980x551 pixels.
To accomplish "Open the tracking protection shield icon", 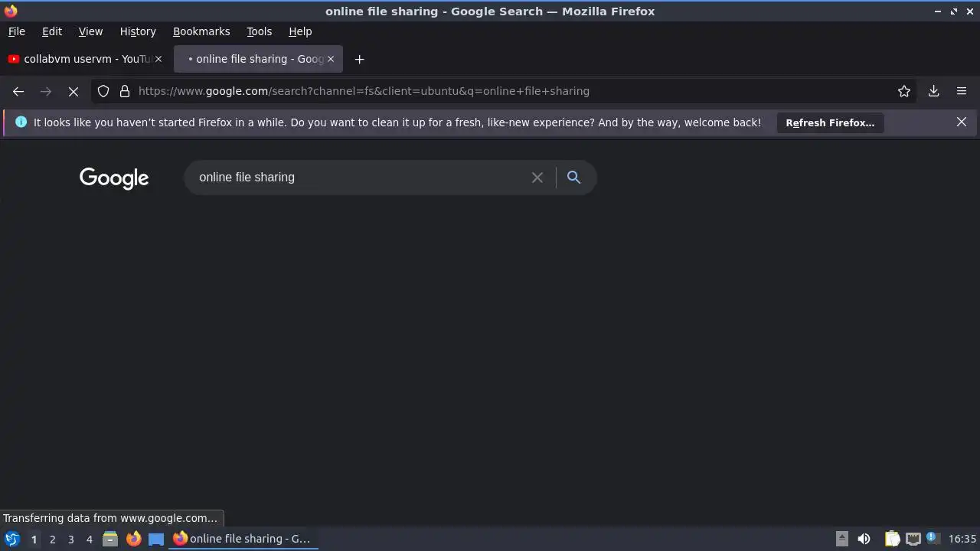I will (x=103, y=91).
